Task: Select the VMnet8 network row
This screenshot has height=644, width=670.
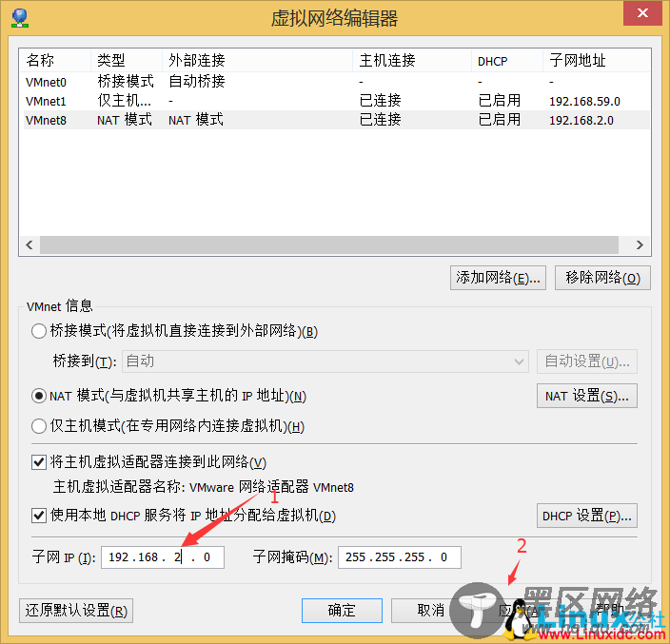Action: pos(337,120)
